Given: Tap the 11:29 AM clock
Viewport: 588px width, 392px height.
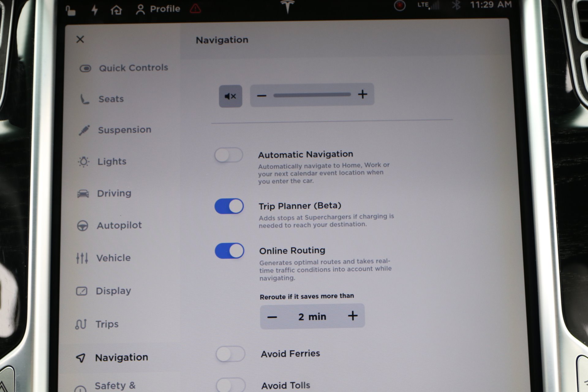Looking at the screenshot, I should click(x=491, y=5).
